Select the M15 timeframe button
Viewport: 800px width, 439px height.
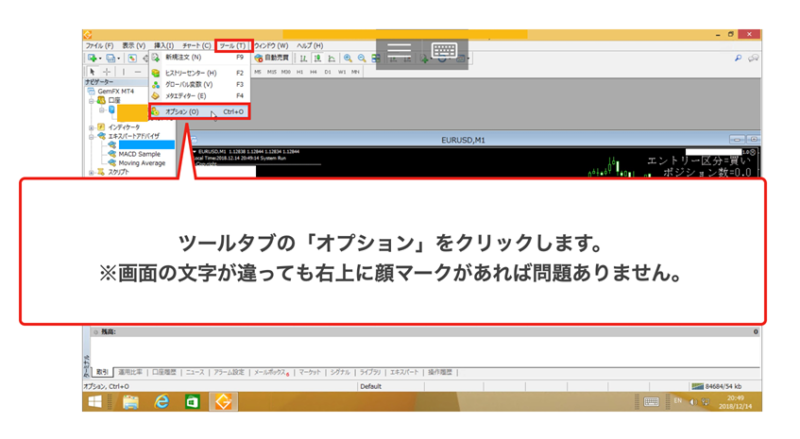coord(271,72)
